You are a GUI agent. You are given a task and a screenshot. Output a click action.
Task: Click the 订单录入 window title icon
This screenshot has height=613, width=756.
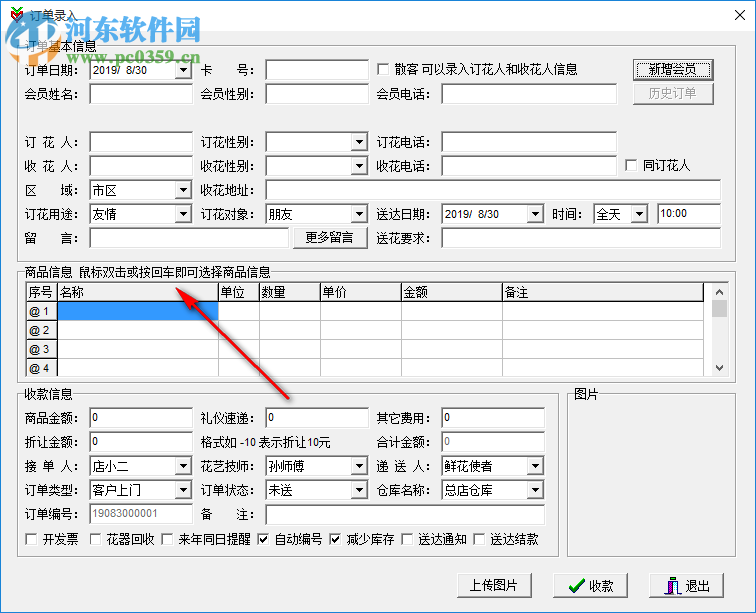coord(17,14)
